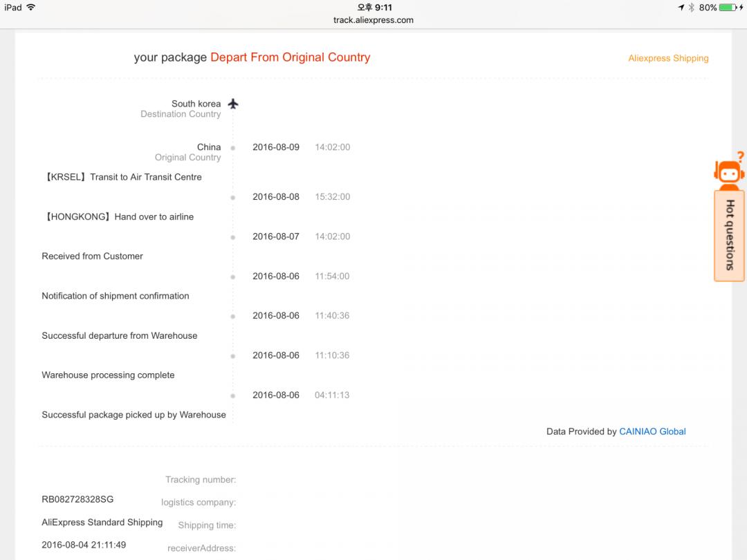
Task: Tap the location arrow status icon
Action: point(681,8)
